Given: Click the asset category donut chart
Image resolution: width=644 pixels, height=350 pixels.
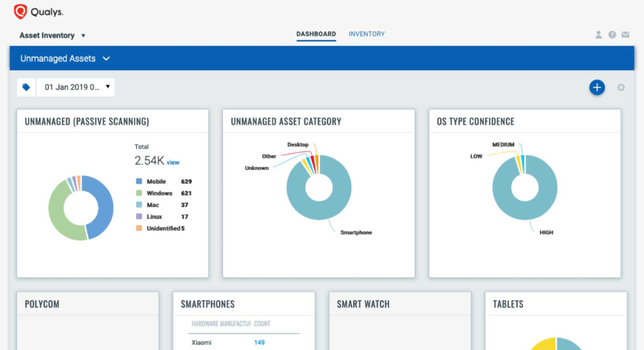Looking at the screenshot, I should (x=319, y=187).
